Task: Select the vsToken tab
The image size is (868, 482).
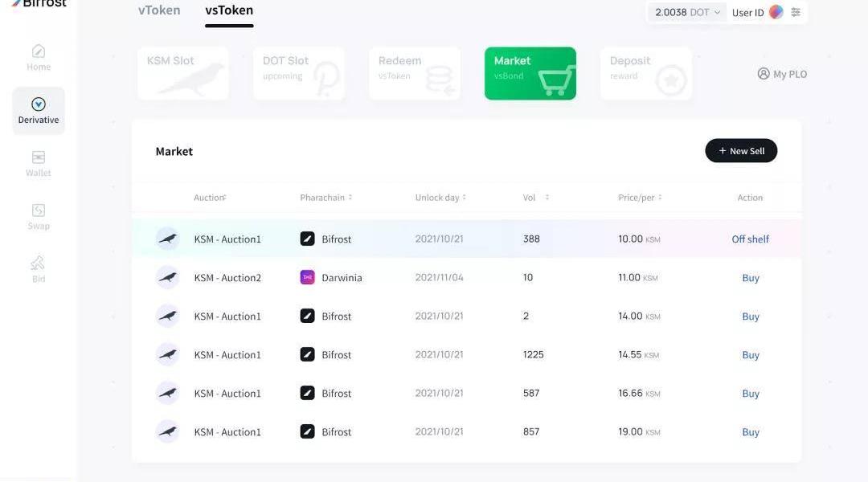Action: point(229,10)
